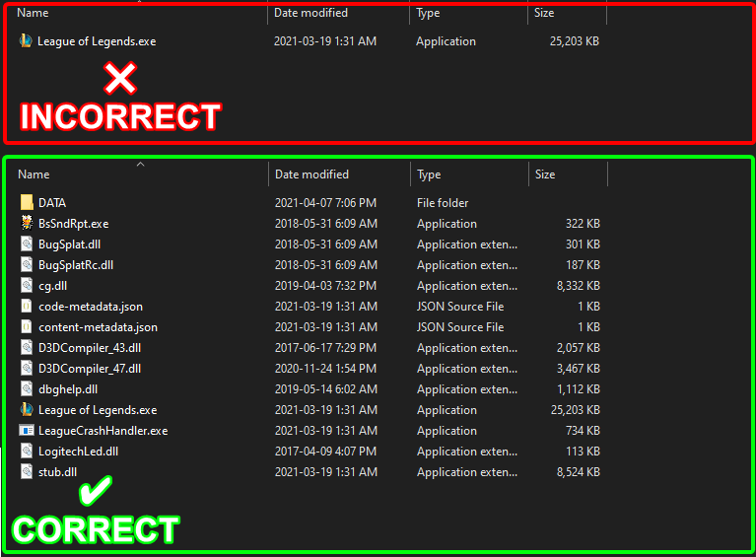Select the dbghelp.dll file name
756x557 pixels.
click(x=68, y=389)
